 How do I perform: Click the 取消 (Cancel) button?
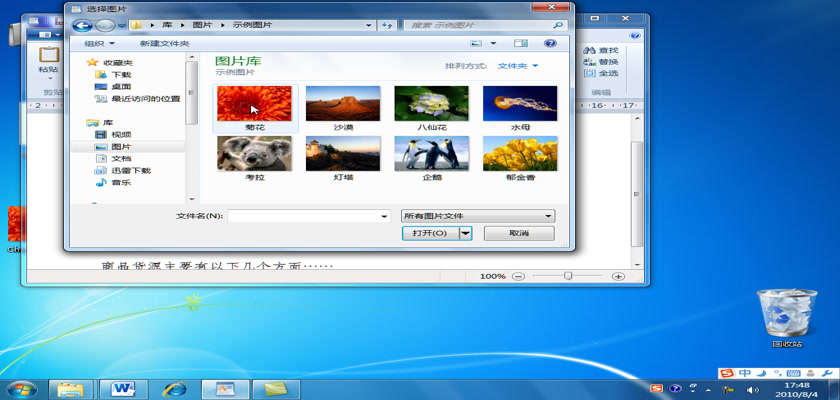coord(518,233)
